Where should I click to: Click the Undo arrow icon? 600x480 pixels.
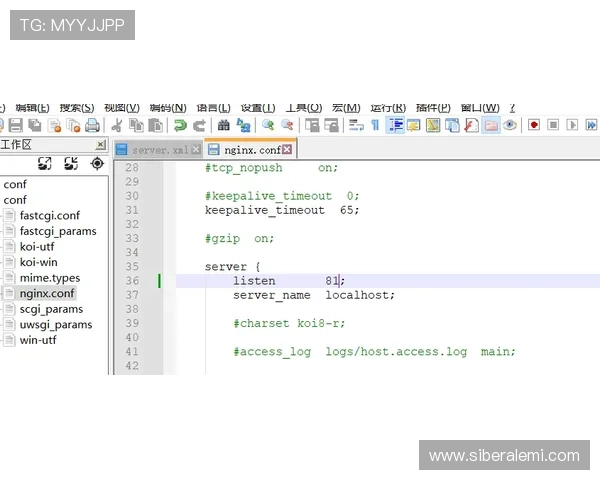point(180,125)
